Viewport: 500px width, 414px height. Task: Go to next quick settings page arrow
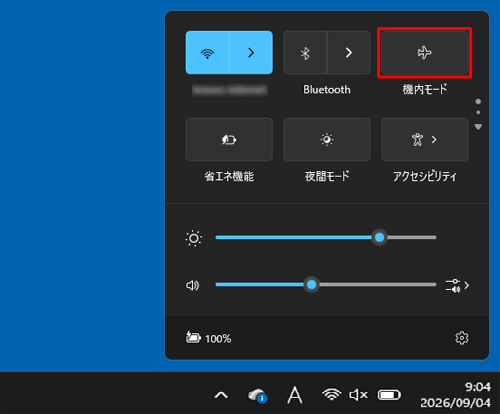pos(478,127)
